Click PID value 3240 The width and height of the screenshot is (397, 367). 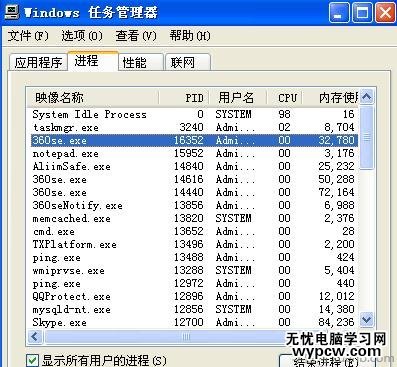(x=191, y=127)
